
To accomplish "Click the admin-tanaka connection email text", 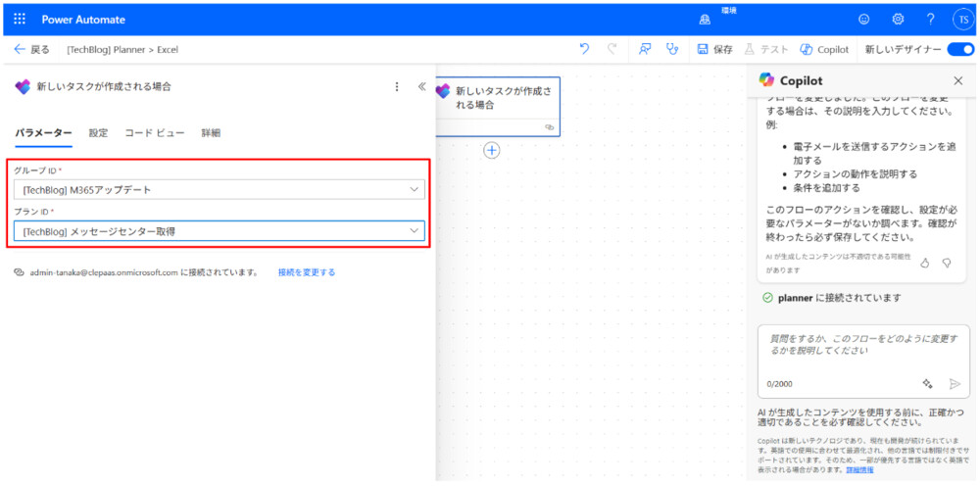I will 104,272.
